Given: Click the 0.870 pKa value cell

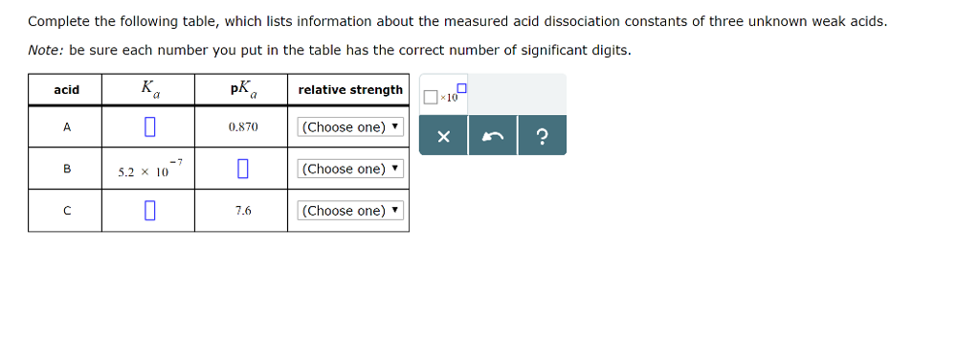Looking at the screenshot, I should tap(242, 127).
